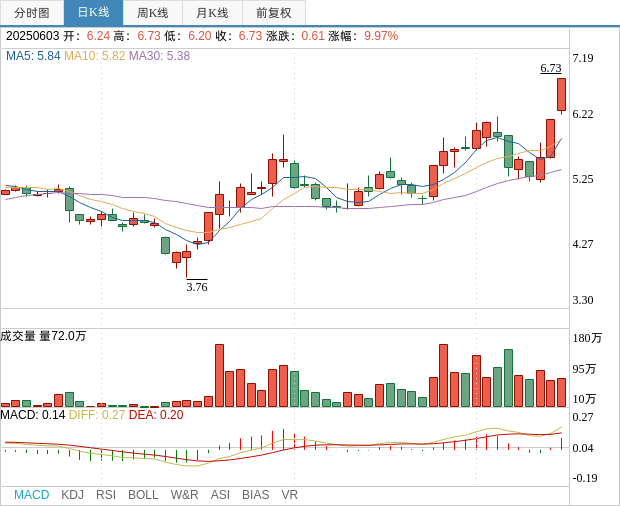This screenshot has width=620, height=506.
Task: Click the 3.76 low price label
Action: click(197, 287)
